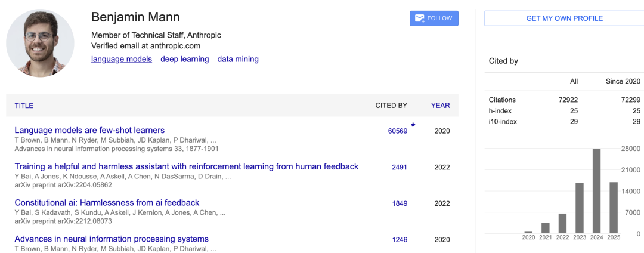Viewport: 644px width, 253px height.
Task: Open the 'deep learning' interest link
Action: 184,59
